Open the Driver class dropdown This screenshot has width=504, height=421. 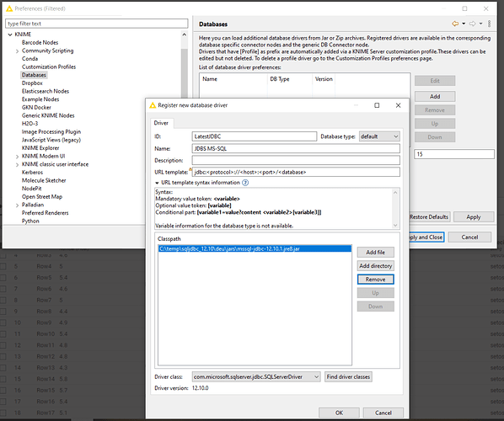point(256,376)
